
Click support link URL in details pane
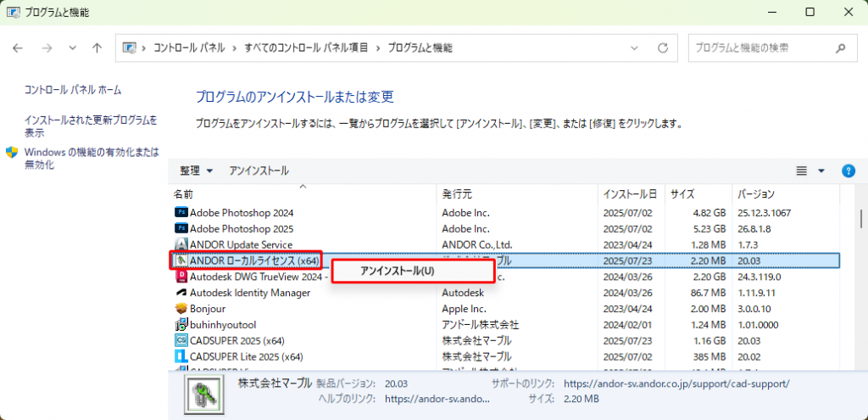coord(676,384)
